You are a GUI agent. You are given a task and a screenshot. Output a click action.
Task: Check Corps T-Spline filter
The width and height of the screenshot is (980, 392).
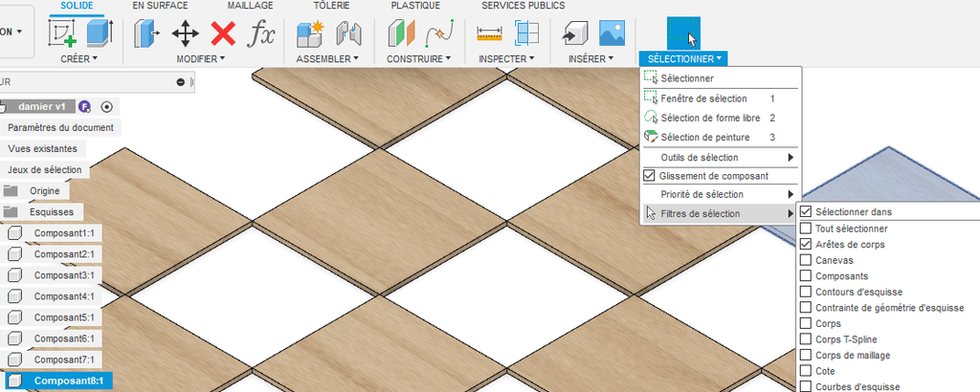tap(806, 339)
